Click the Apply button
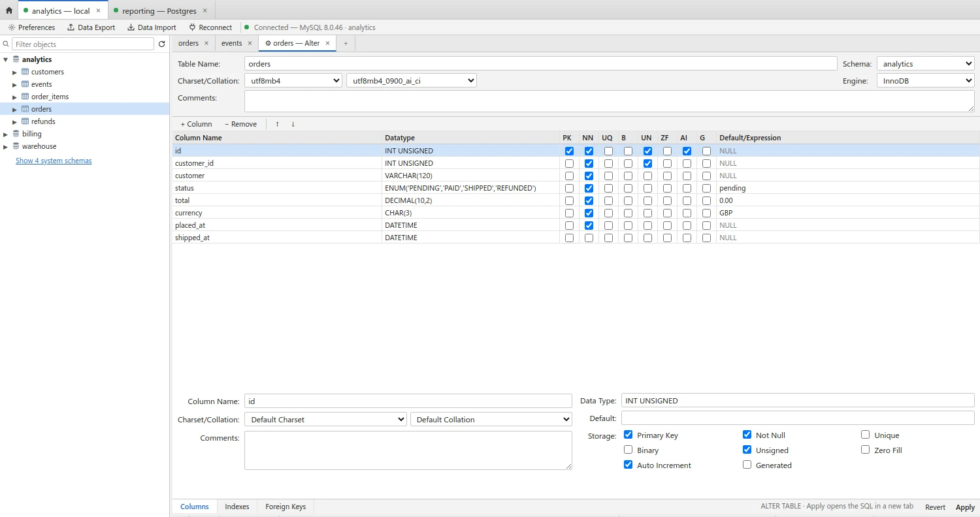 click(965, 507)
